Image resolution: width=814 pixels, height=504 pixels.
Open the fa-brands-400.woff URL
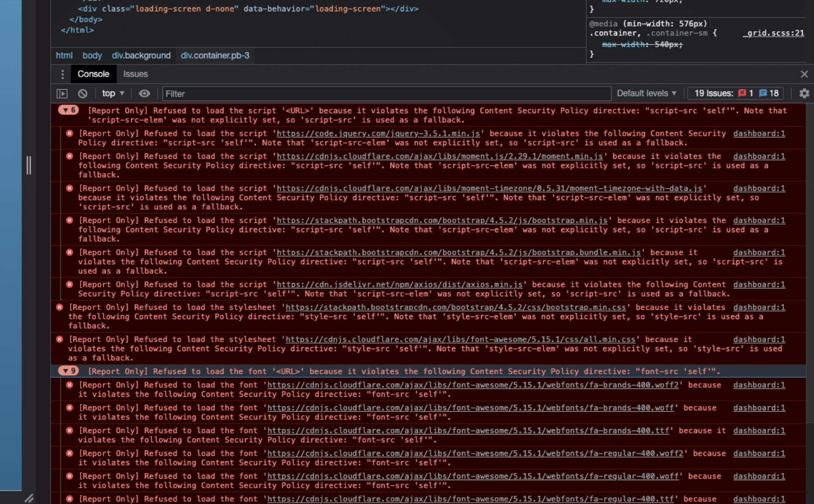(x=471, y=408)
